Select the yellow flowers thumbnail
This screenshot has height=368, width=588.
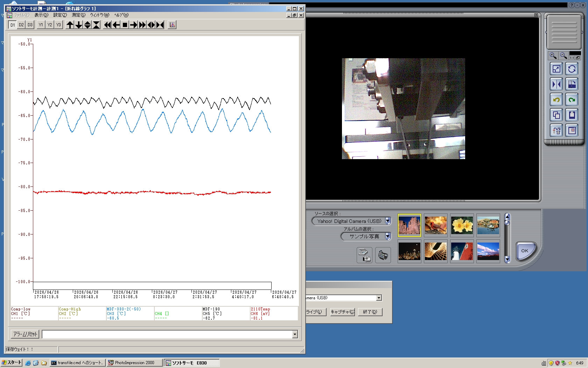pyautogui.click(x=462, y=225)
